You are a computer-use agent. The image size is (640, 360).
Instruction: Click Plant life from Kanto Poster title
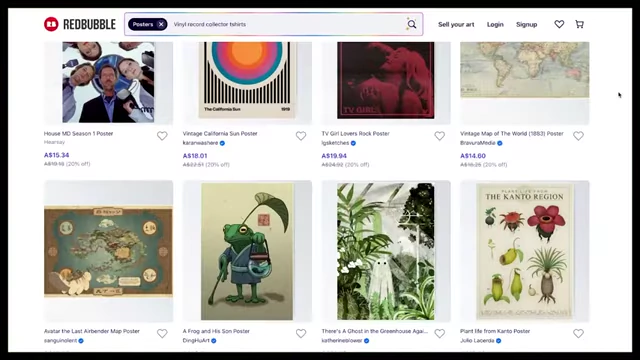coord(495,331)
